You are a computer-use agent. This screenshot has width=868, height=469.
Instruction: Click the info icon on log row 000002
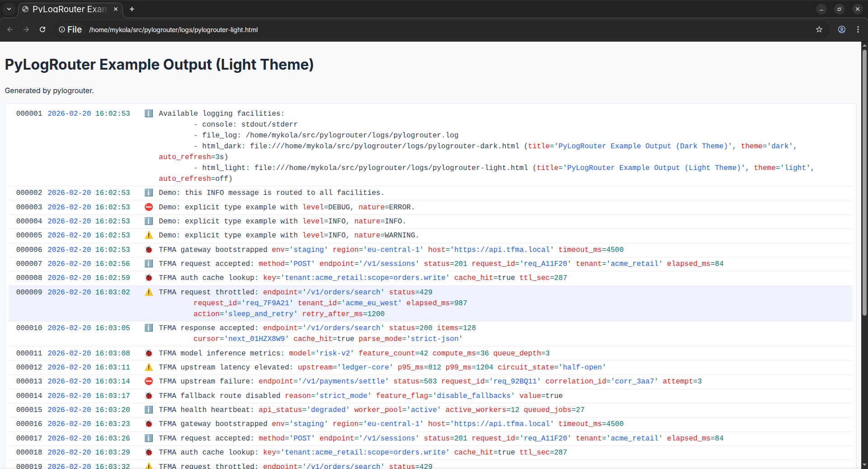[x=148, y=193]
